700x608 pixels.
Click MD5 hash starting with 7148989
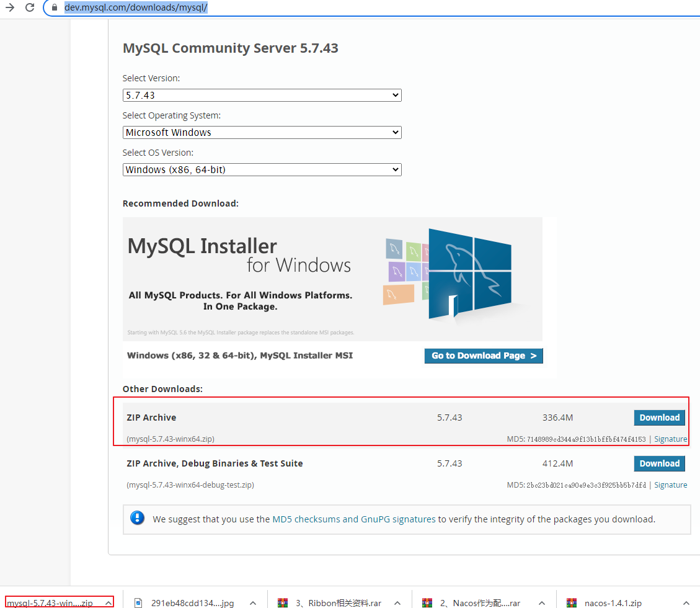(x=586, y=439)
